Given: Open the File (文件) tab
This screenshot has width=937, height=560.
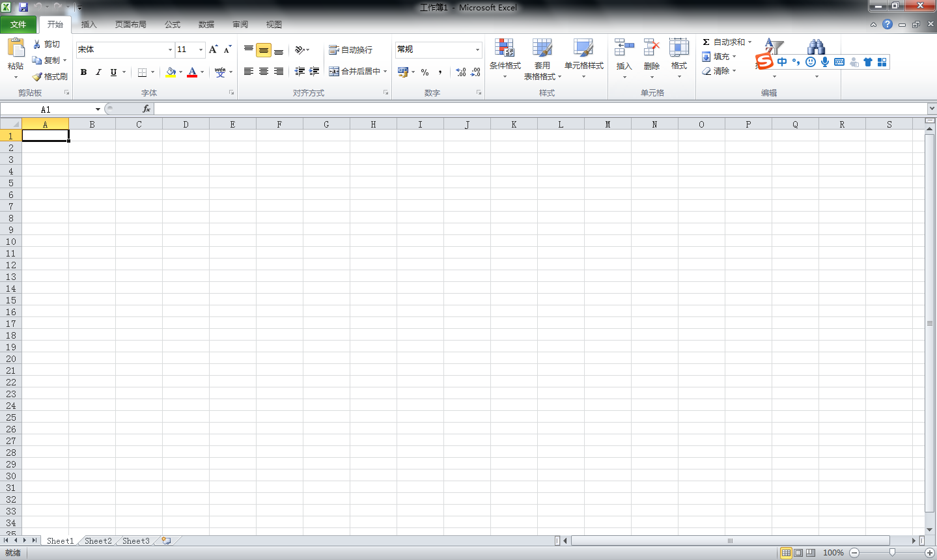Looking at the screenshot, I should (18, 25).
